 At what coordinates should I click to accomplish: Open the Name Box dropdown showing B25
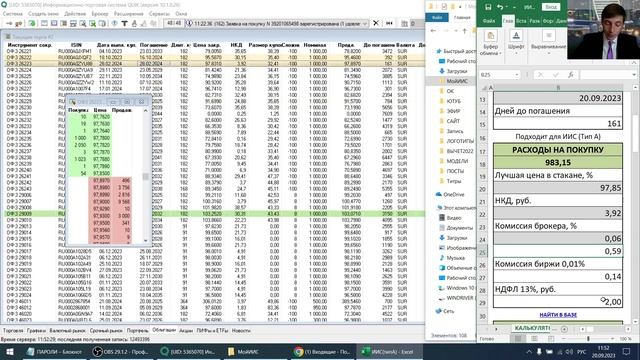517,75
